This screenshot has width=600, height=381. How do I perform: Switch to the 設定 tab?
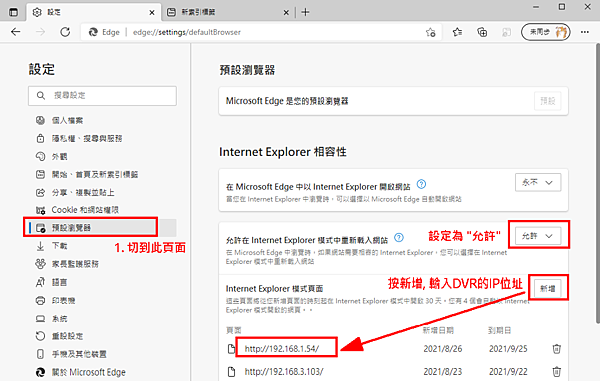pos(93,12)
